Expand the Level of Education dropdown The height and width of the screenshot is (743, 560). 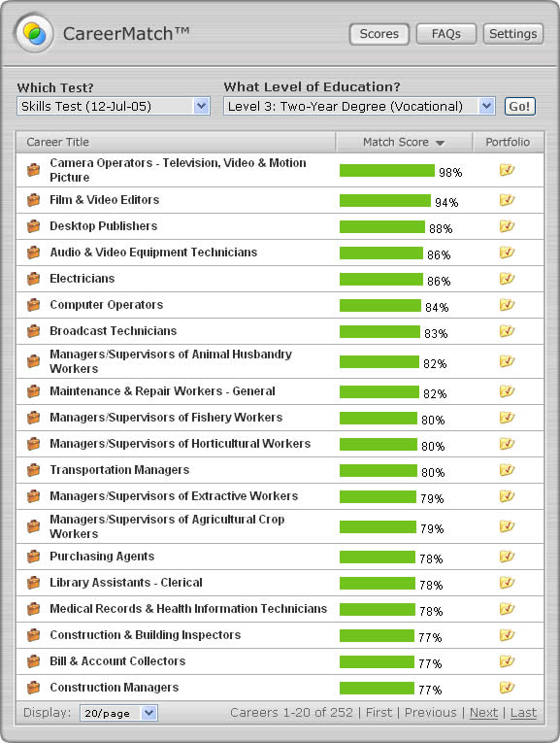pos(359,106)
